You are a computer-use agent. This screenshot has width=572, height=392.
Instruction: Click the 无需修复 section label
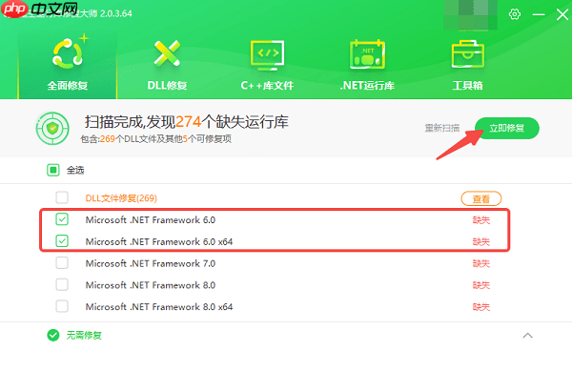pyautogui.click(x=84, y=336)
